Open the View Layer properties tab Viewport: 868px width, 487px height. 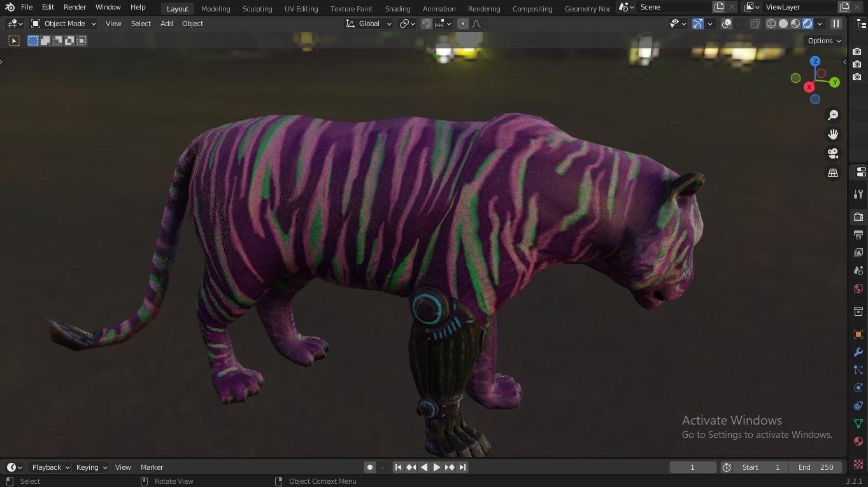click(858, 253)
